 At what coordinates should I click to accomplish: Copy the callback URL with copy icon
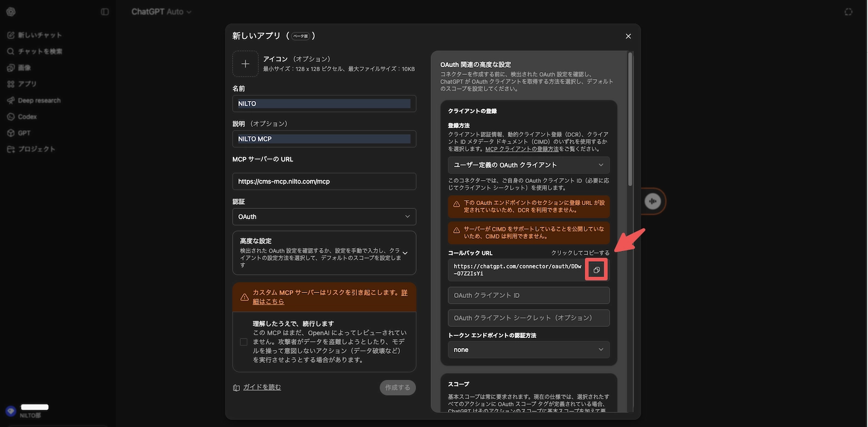point(596,270)
